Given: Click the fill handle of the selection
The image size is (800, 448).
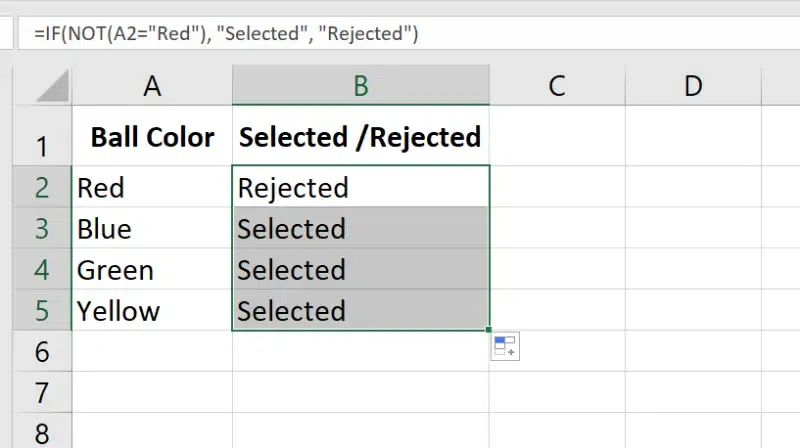Looking at the screenshot, I should (489, 330).
